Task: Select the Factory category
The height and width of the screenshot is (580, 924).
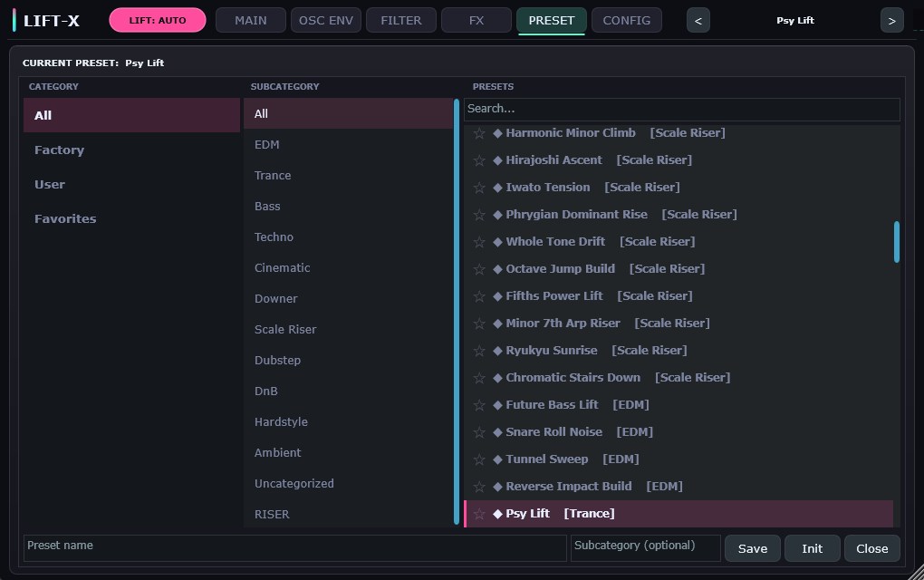Action: click(131, 150)
